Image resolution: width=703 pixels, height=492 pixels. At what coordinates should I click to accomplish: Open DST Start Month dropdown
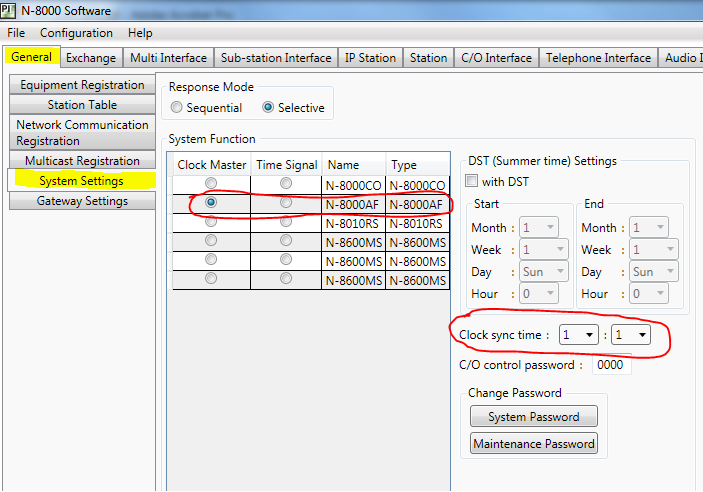pyautogui.click(x=538, y=227)
